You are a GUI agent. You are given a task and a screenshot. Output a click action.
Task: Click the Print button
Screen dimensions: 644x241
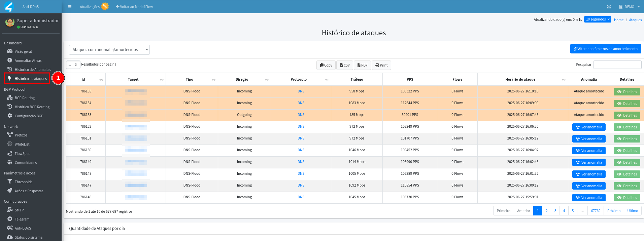(x=381, y=65)
